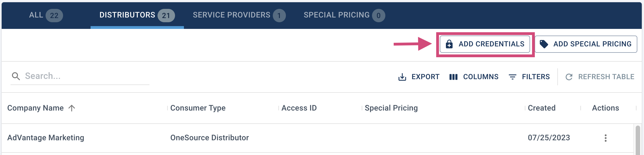Select the Distributors tab
Viewport: 644px width, 155px height.
point(137,15)
